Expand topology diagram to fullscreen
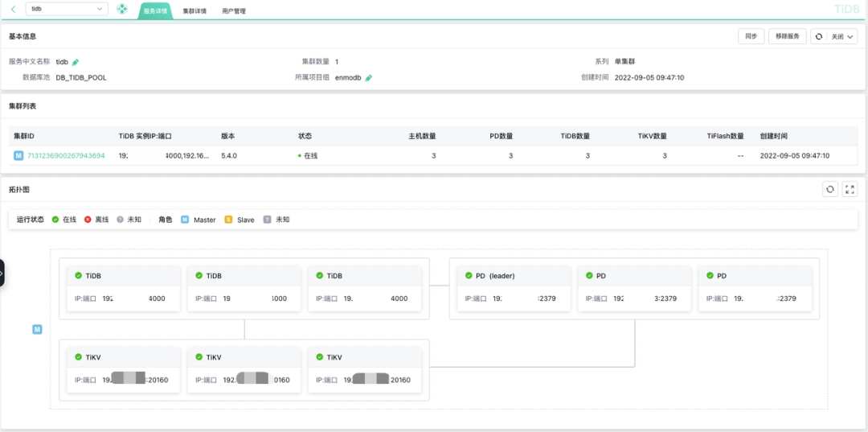The width and height of the screenshot is (868, 432). pos(850,189)
